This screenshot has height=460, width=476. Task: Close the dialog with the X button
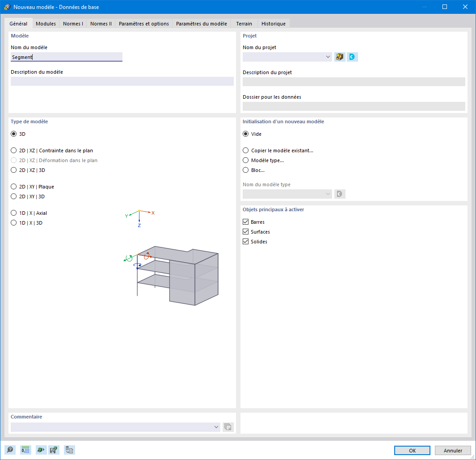click(465, 7)
